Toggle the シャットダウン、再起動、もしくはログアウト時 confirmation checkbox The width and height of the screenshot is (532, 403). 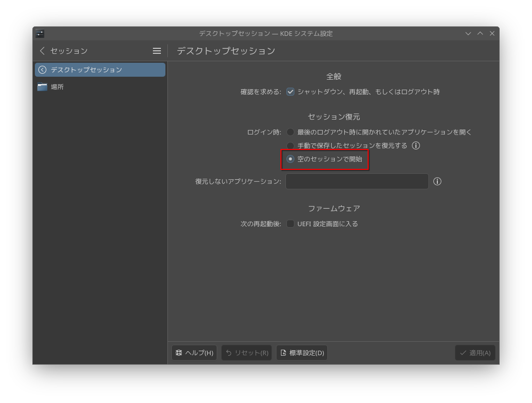tap(290, 92)
